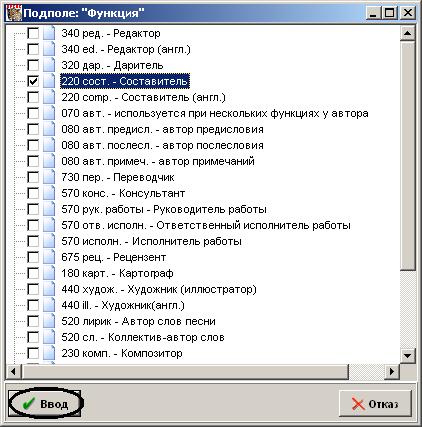Check the box for '340 ed. - Редактор (англ.)'
This screenshot has height=427, width=422.
tap(33, 49)
